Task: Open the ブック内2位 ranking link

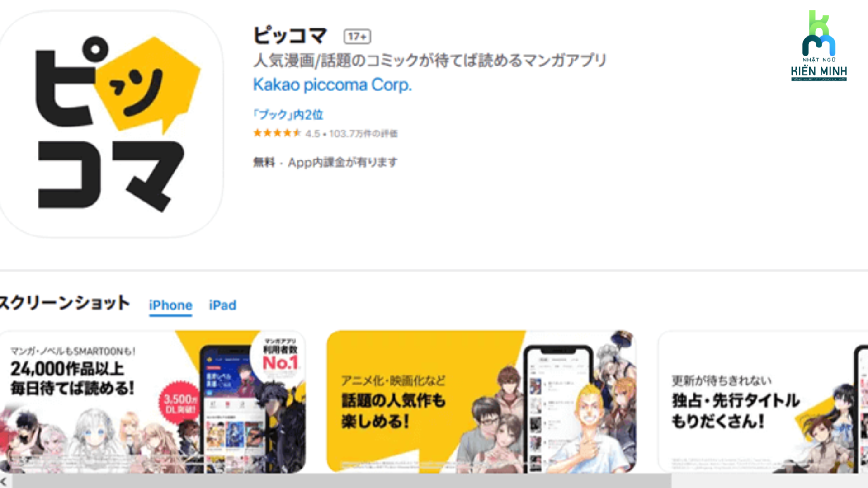Action: (288, 115)
